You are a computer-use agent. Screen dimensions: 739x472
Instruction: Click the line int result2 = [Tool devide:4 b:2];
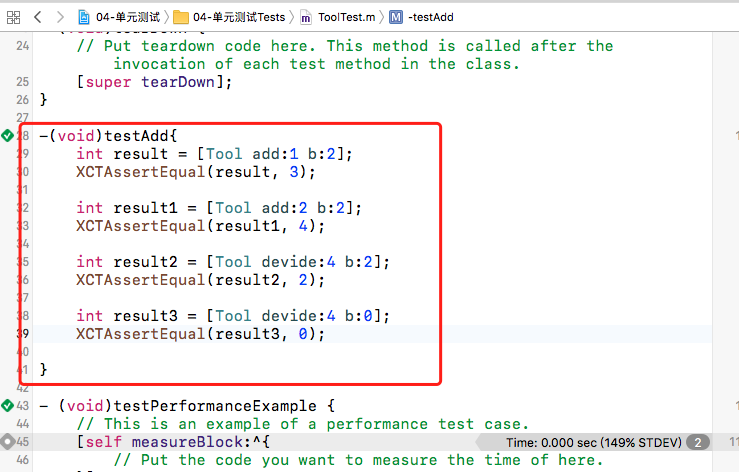point(233,262)
